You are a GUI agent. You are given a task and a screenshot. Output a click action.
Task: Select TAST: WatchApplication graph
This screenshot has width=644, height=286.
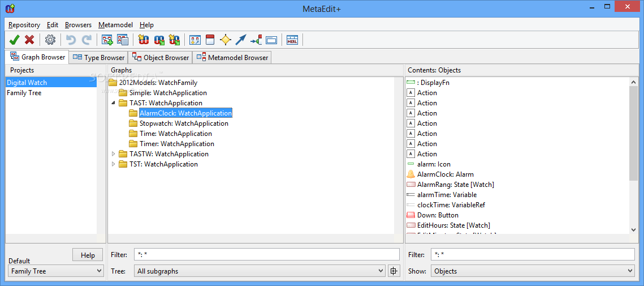(166, 103)
